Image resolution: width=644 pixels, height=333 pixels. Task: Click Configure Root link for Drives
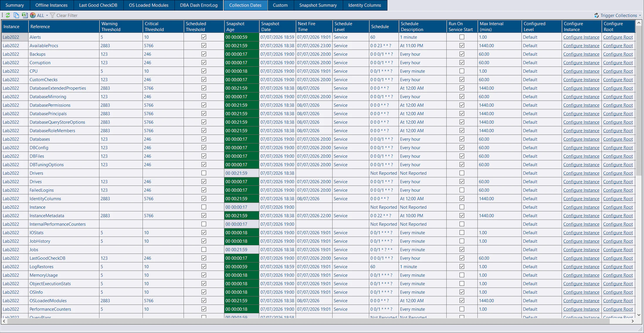coord(618,182)
